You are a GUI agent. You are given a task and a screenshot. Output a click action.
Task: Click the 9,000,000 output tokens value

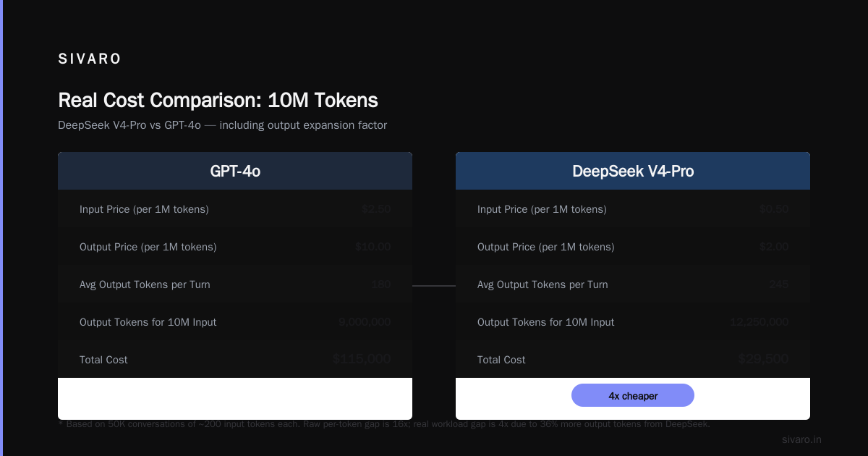coord(365,322)
